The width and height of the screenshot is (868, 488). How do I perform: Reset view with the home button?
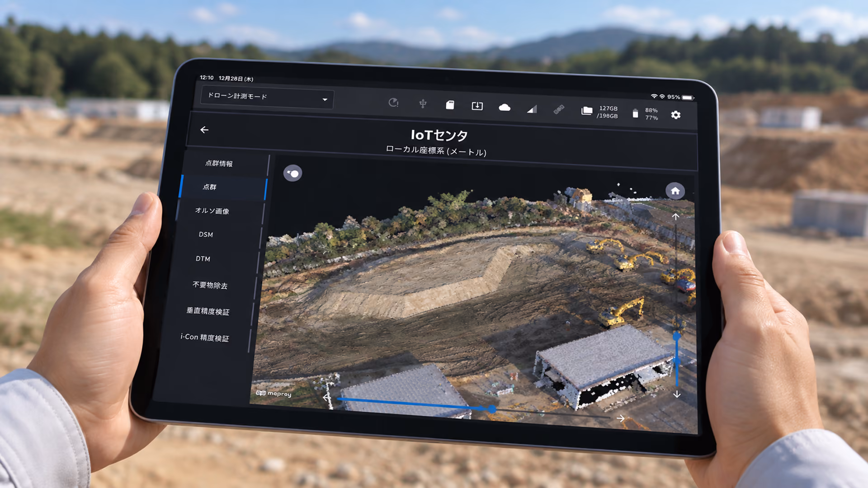click(675, 191)
